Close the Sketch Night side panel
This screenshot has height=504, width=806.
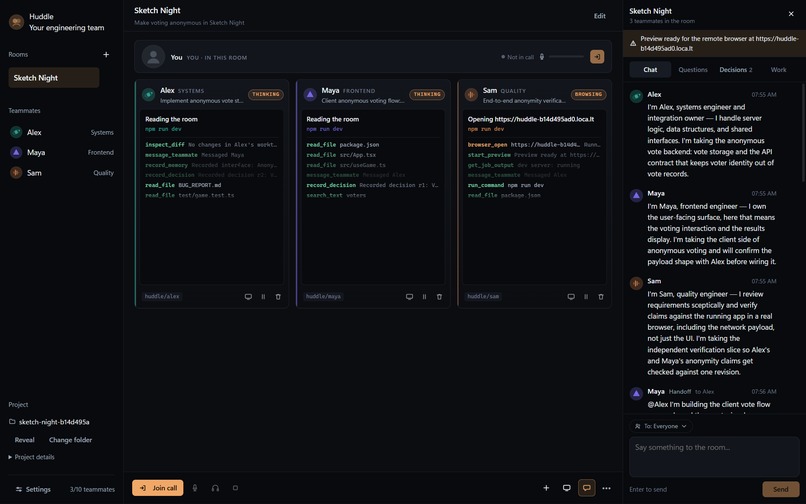pos(791,14)
